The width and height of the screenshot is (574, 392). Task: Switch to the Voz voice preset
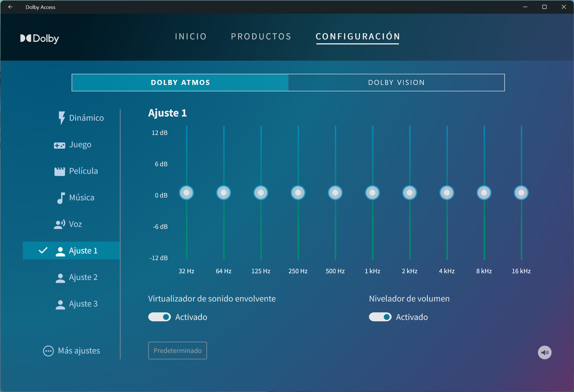pos(68,224)
